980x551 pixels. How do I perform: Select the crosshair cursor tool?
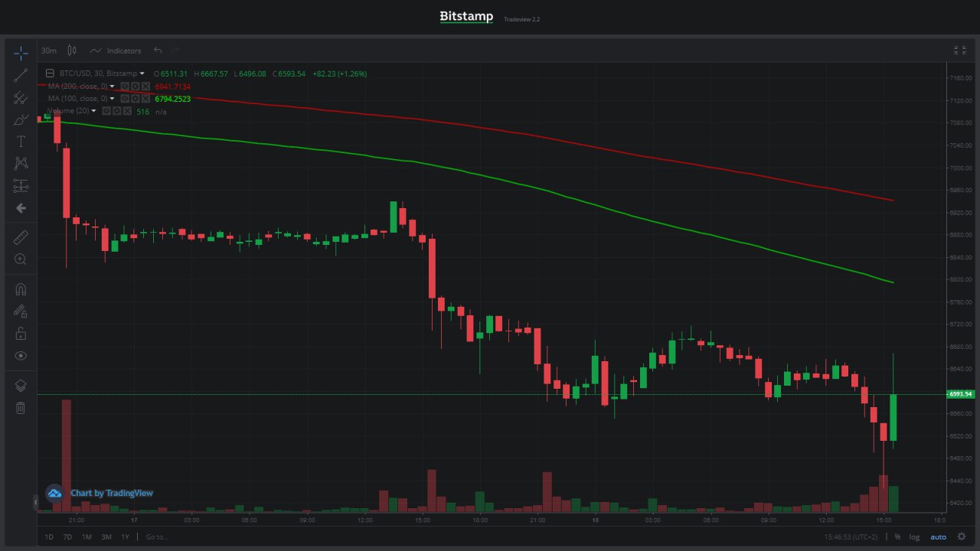coord(21,53)
